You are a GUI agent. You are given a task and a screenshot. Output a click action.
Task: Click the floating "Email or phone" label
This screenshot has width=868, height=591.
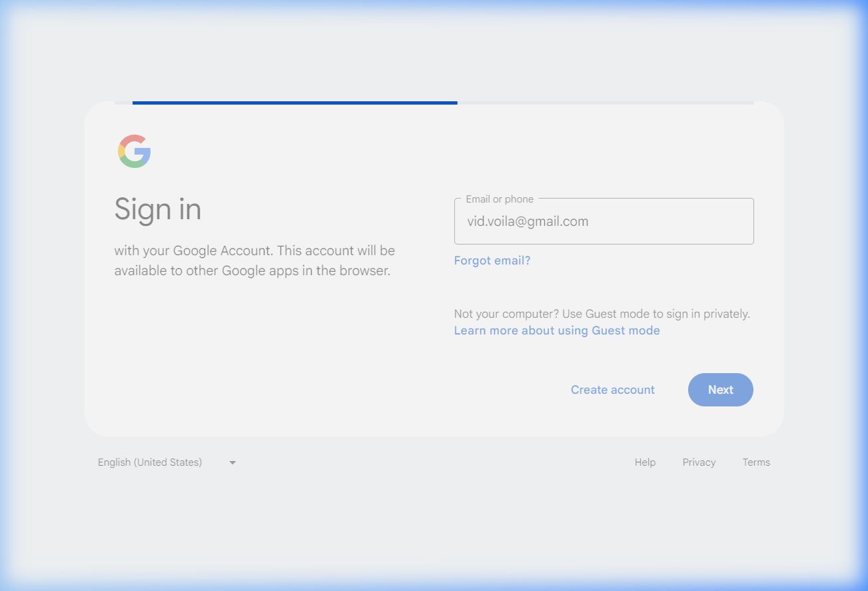[499, 199]
